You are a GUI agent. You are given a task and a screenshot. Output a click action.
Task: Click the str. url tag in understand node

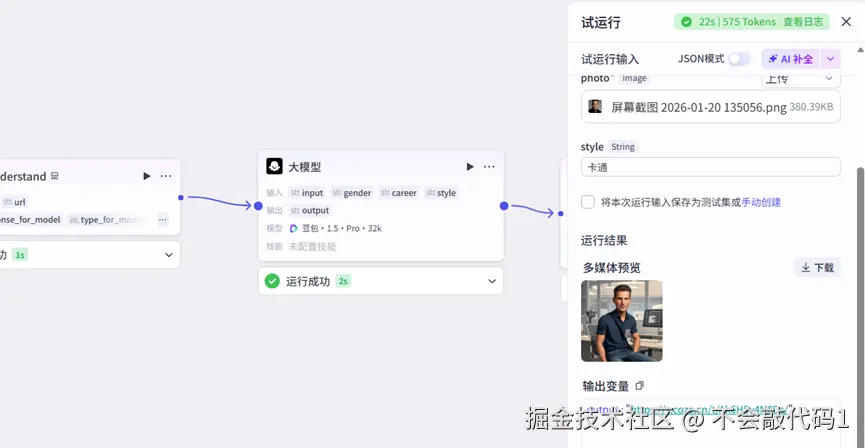pos(14,202)
